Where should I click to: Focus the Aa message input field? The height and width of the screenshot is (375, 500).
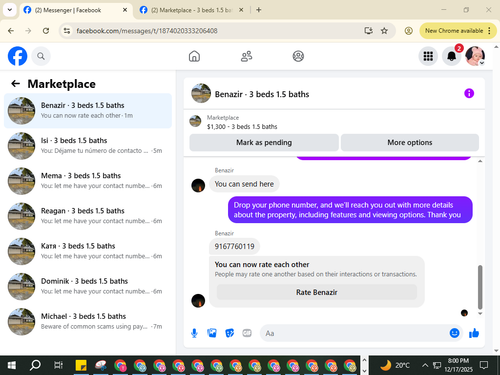(x=355, y=333)
